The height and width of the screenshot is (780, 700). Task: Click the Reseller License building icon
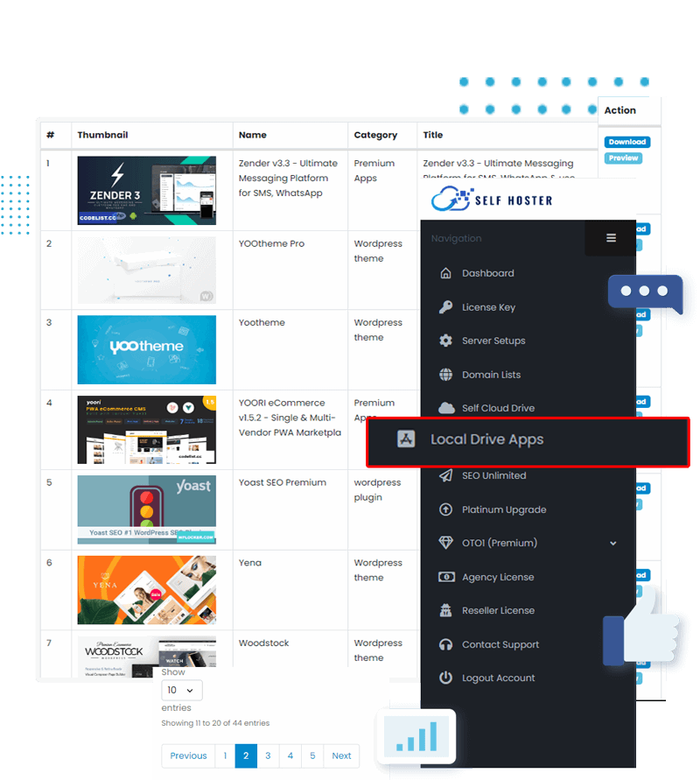click(445, 610)
